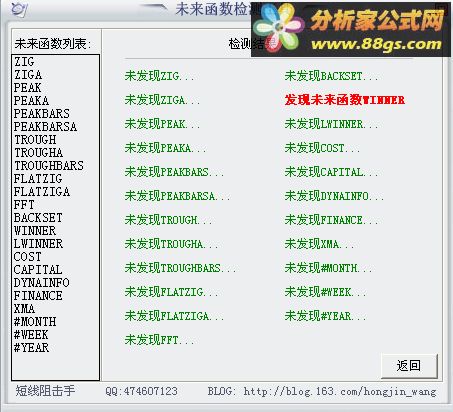Click the 未发现PEAK... result text

(x=162, y=124)
